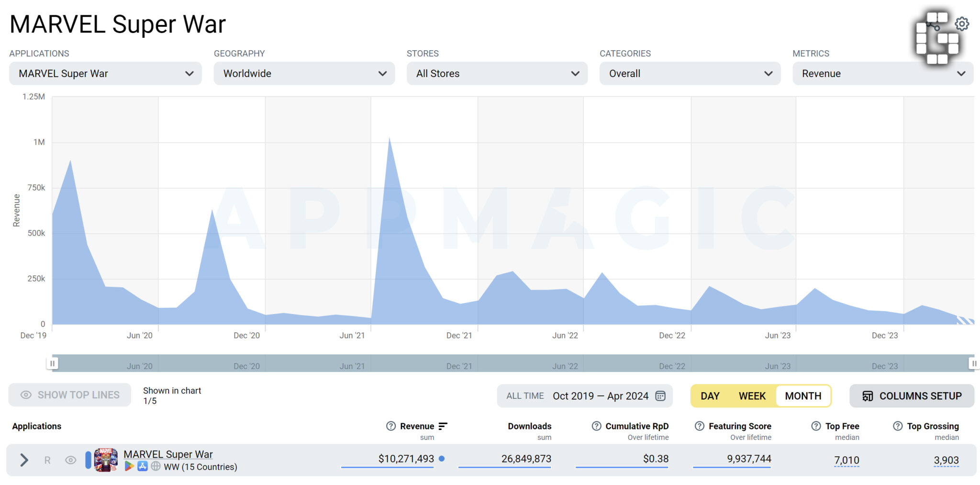Click the App Store icon under app name
Viewport: 980px width, 485px height.
tap(143, 466)
